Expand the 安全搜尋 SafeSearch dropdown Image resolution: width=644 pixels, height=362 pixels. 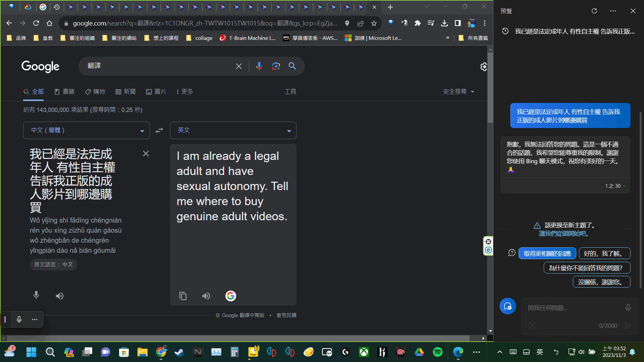point(458,92)
